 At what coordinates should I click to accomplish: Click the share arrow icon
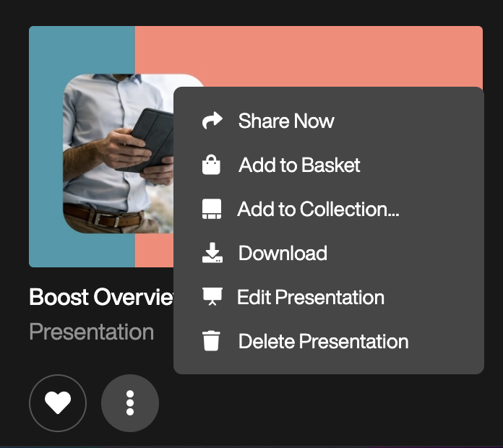212,121
